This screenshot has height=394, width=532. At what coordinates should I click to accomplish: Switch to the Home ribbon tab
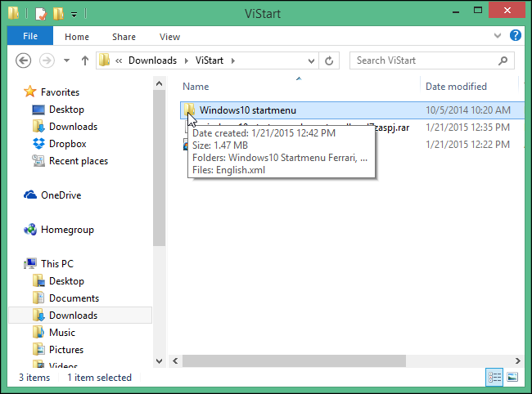click(x=77, y=37)
